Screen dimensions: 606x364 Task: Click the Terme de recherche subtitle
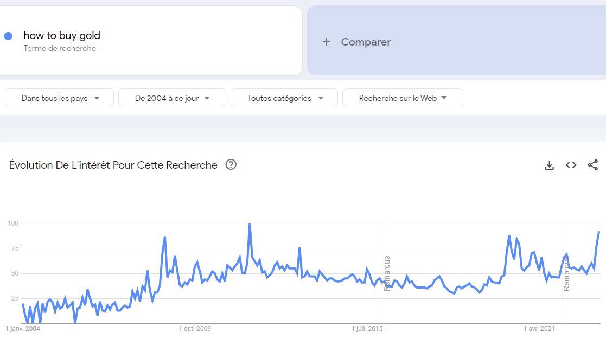coord(60,48)
